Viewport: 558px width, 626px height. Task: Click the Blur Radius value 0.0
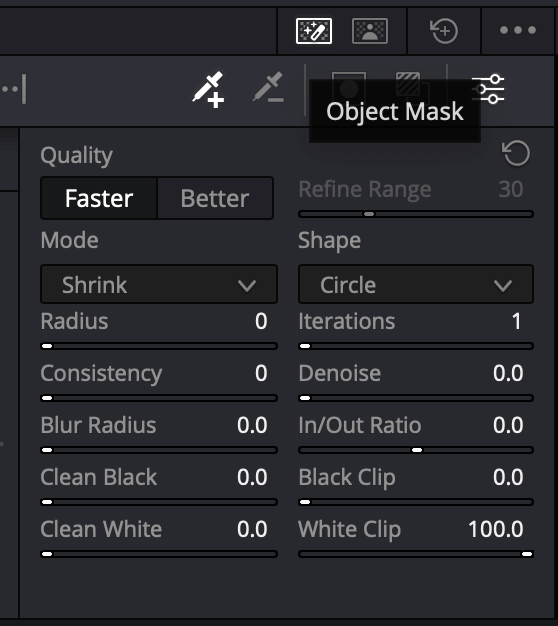coord(252,425)
